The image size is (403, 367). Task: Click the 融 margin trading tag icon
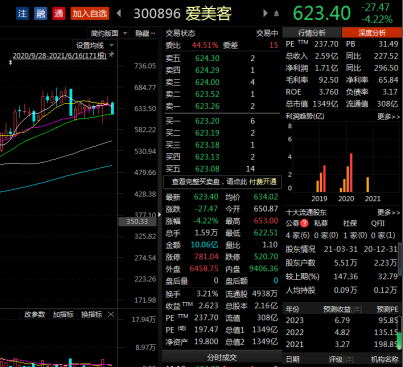click(41, 13)
